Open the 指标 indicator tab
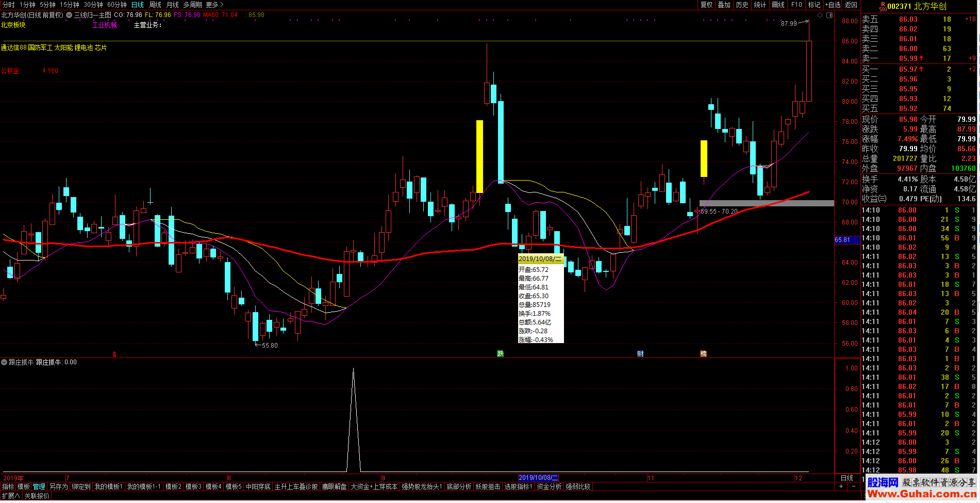The image size is (980, 503). (8, 486)
